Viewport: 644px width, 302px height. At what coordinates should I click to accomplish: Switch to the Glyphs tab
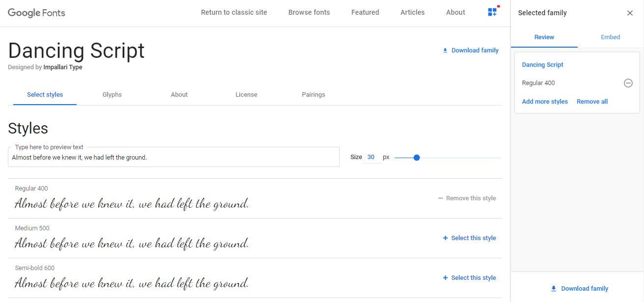coord(112,94)
